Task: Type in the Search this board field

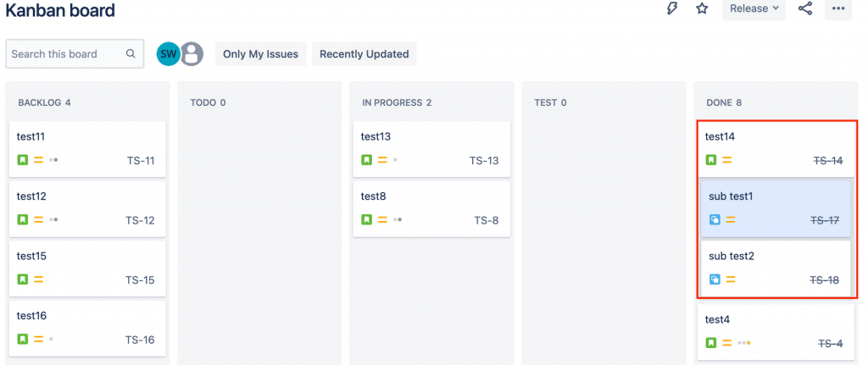Action: [x=66, y=54]
